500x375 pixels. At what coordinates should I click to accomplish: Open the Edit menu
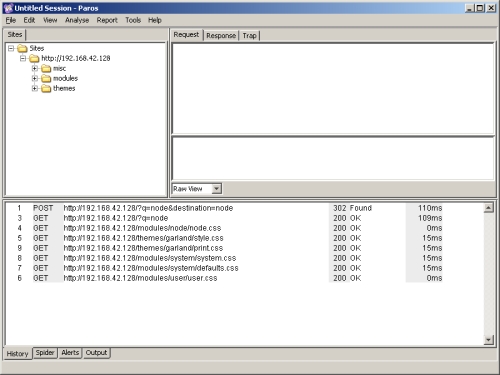point(29,20)
